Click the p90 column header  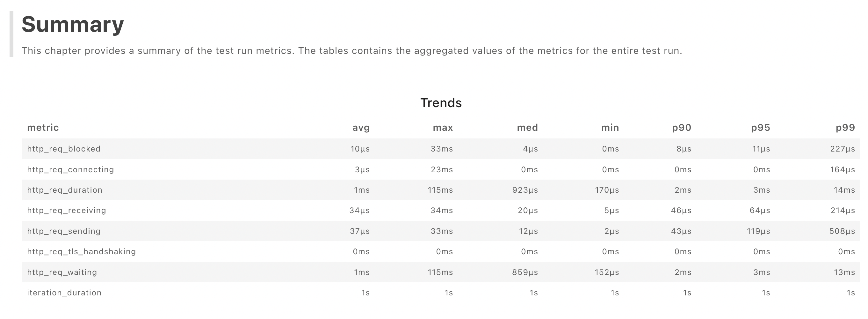[682, 128]
